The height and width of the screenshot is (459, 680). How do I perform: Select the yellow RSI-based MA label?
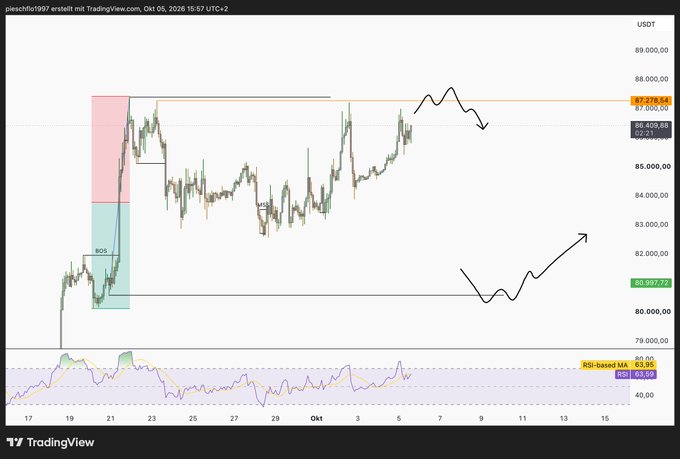(605, 365)
